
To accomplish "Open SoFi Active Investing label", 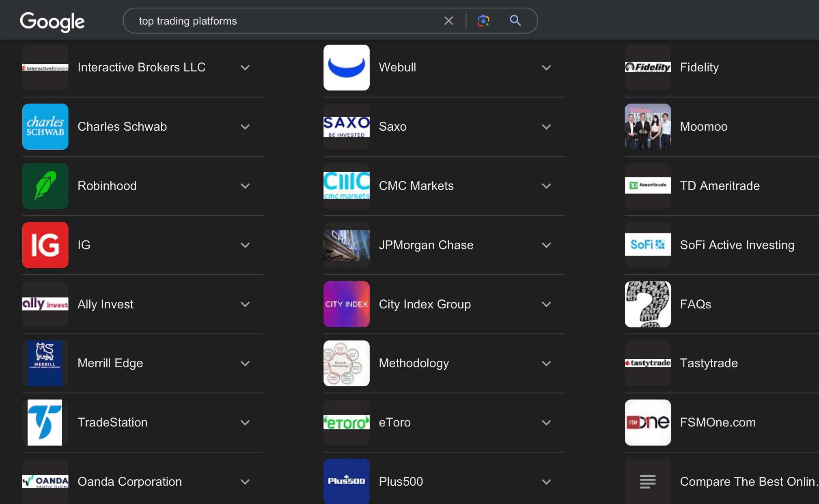I will [737, 245].
